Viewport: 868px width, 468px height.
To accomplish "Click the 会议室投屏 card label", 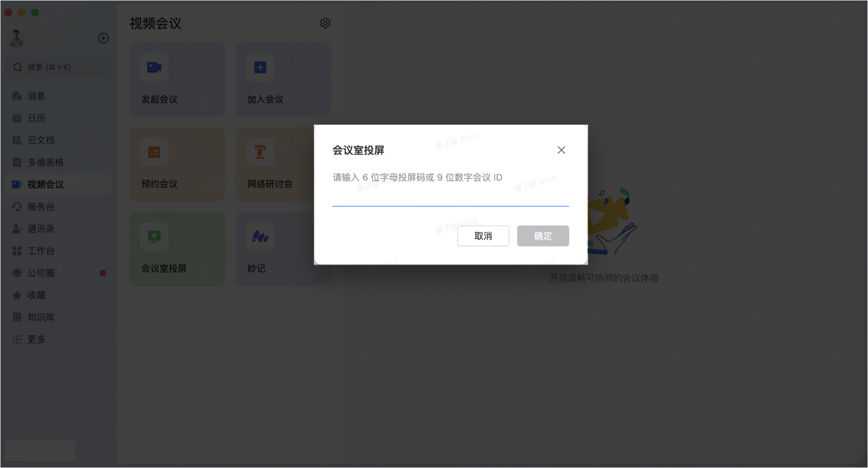I will point(164,268).
